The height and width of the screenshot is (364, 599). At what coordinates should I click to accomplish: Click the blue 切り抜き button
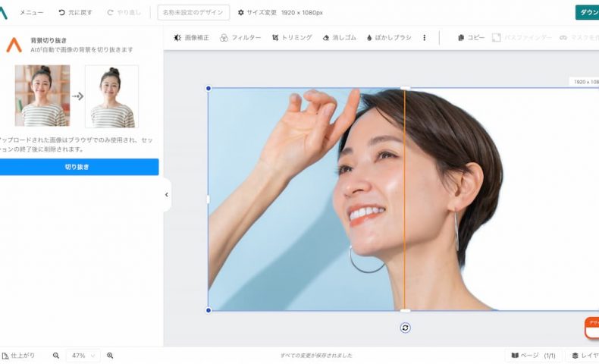point(77,167)
